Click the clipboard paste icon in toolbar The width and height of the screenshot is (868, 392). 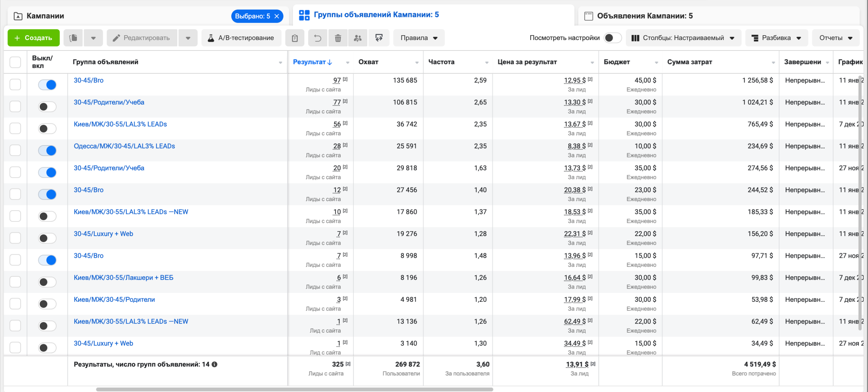point(295,38)
